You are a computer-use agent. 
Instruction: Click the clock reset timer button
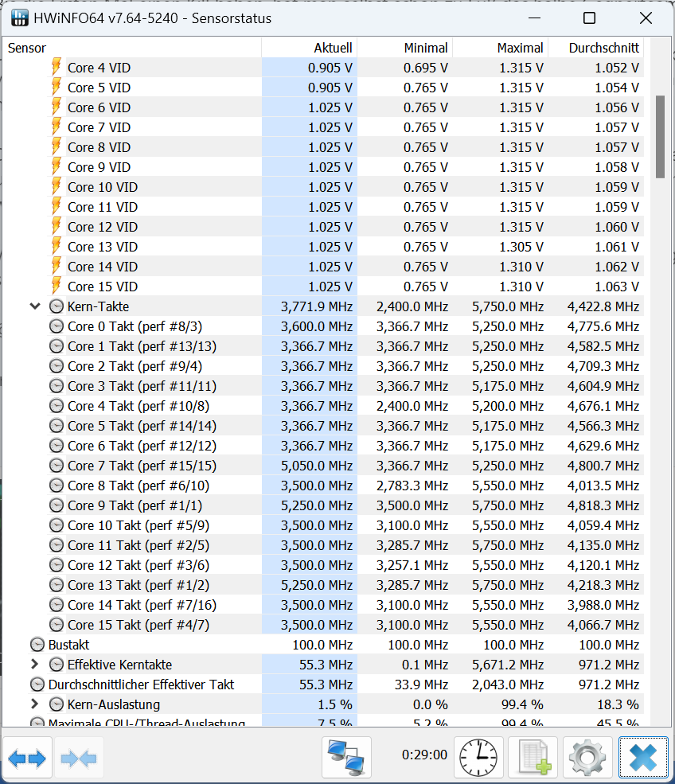(478, 758)
